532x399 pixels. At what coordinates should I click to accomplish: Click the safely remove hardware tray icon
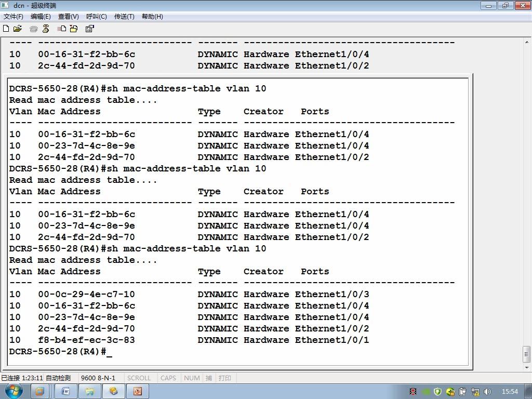[x=463, y=392]
